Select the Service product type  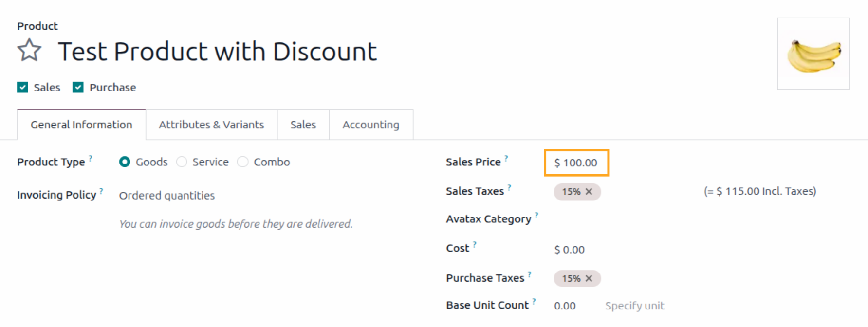pos(182,162)
